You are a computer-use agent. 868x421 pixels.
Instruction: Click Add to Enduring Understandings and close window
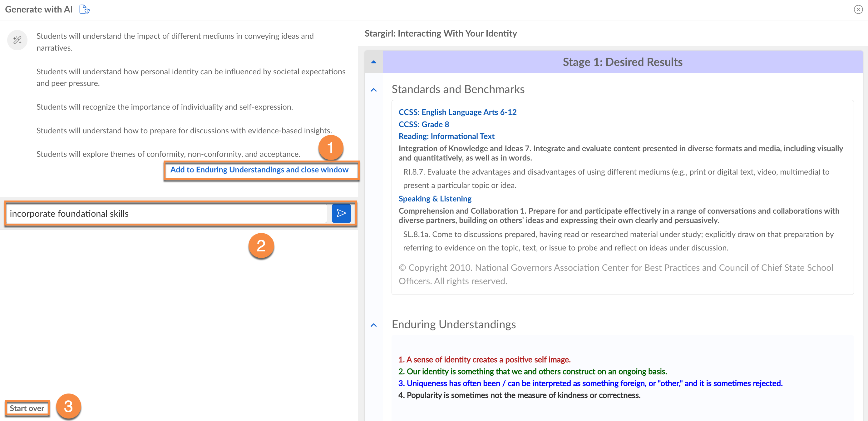point(259,170)
